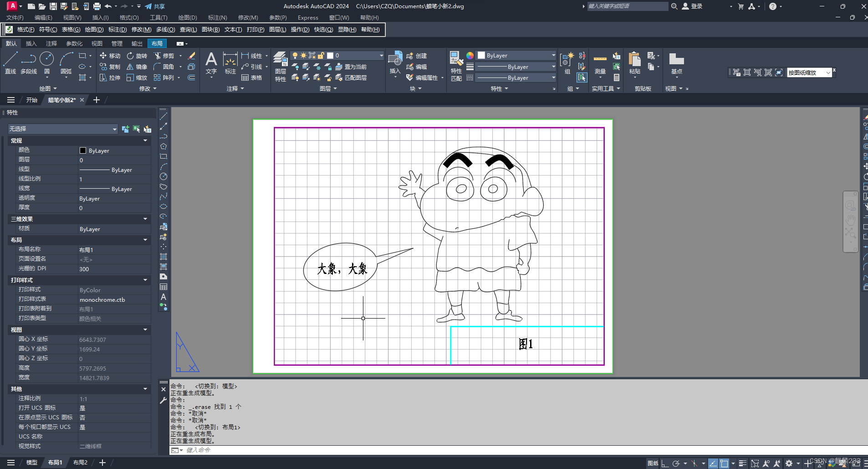This screenshot has height=469, width=868.
Task: Switch to the 注释 ribbon tab
Action: pos(51,44)
